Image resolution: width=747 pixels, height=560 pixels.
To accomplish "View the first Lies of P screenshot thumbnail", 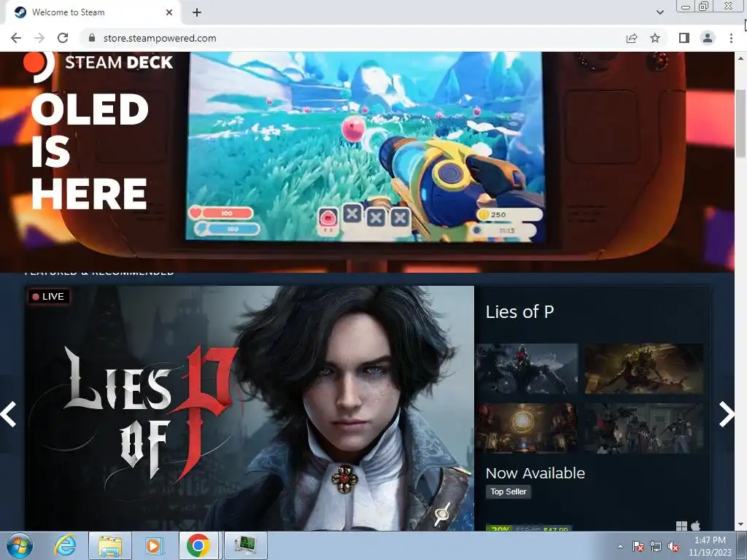I will coord(527,369).
